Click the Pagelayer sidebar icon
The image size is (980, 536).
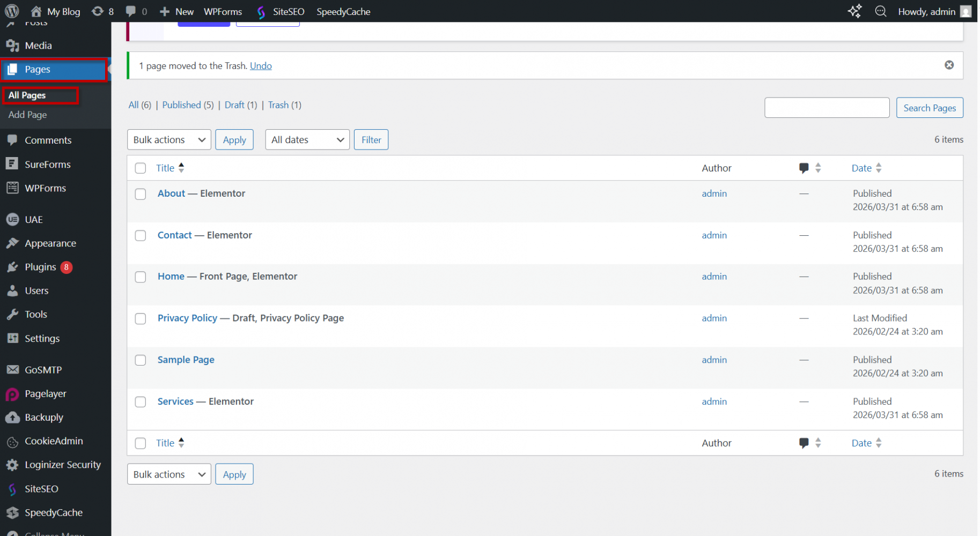click(12, 394)
